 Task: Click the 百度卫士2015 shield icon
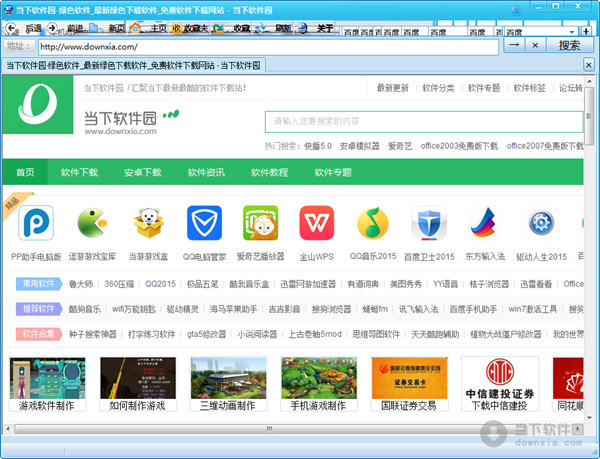point(429,223)
